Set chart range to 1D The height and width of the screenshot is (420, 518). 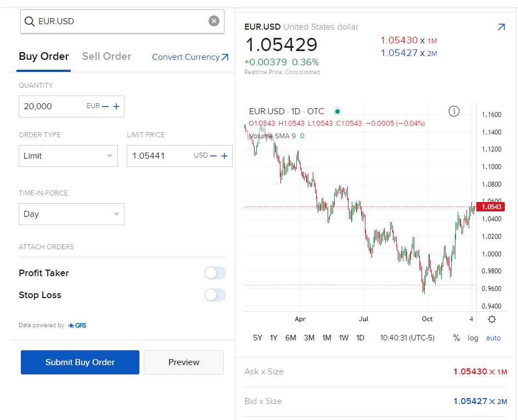(x=360, y=338)
